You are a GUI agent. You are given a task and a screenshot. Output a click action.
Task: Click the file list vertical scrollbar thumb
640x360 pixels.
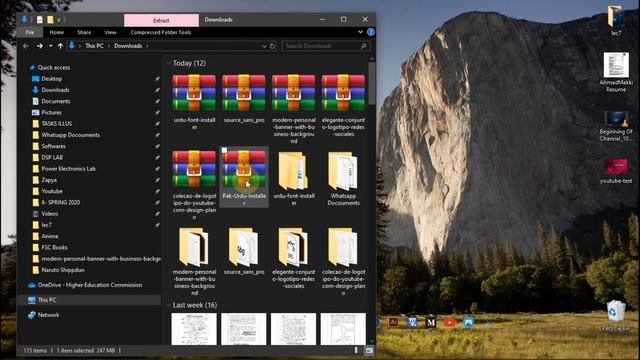point(371,84)
